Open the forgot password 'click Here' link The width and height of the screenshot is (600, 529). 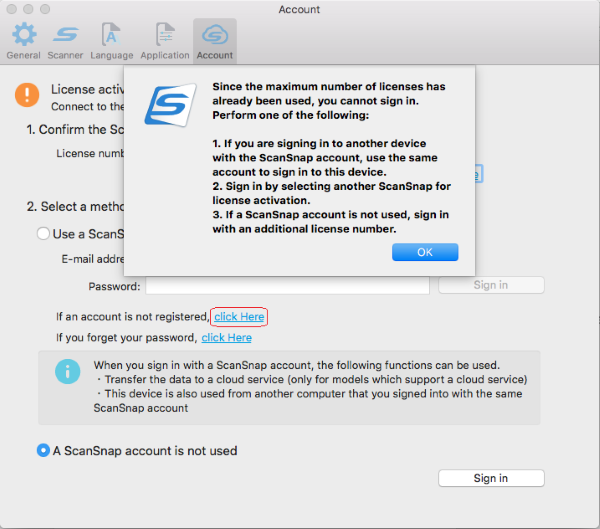[227, 338]
